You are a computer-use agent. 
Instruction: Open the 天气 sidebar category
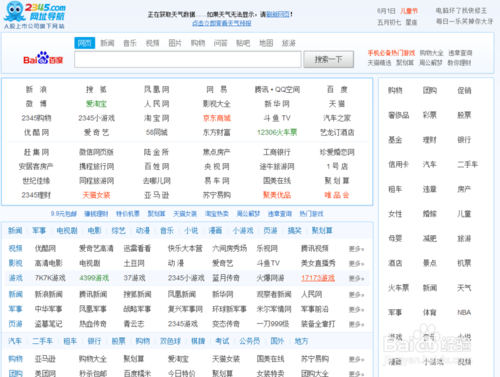coord(464,288)
